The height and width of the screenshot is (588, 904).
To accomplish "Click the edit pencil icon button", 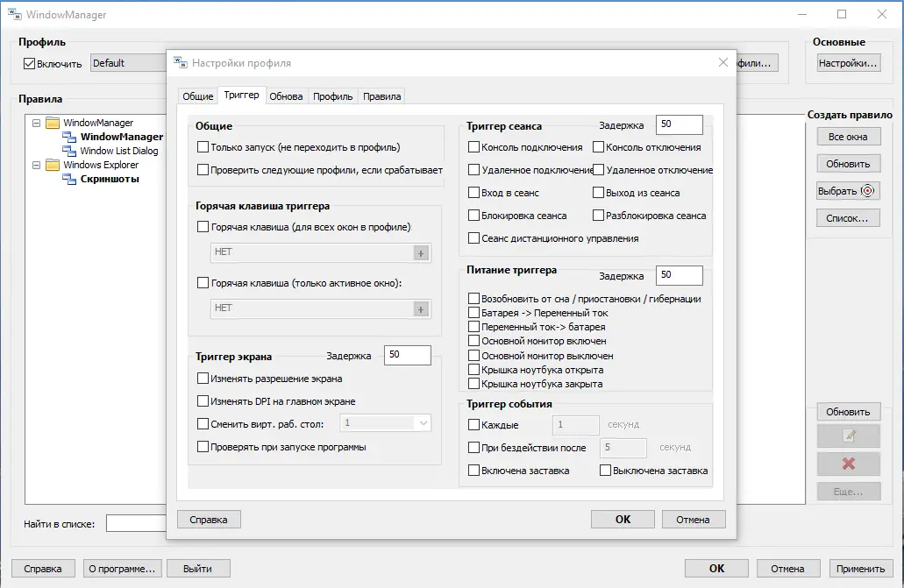I will [x=849, y=436].
